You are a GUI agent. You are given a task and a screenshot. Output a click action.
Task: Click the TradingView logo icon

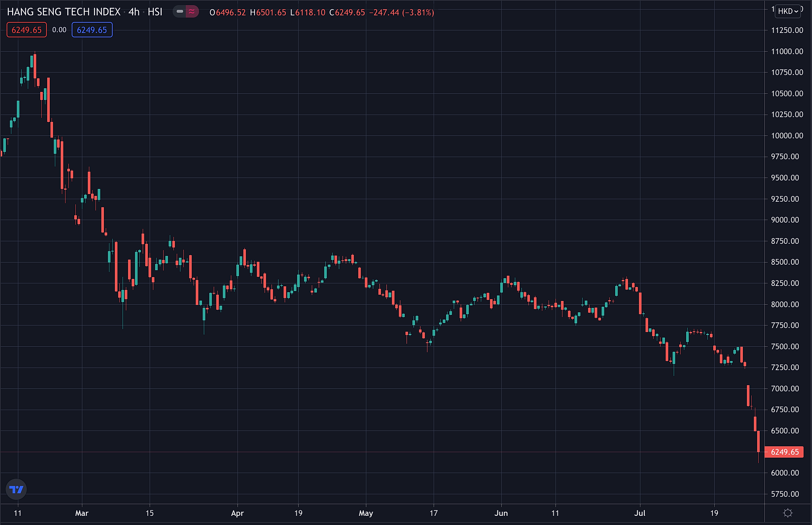[16, 489]
